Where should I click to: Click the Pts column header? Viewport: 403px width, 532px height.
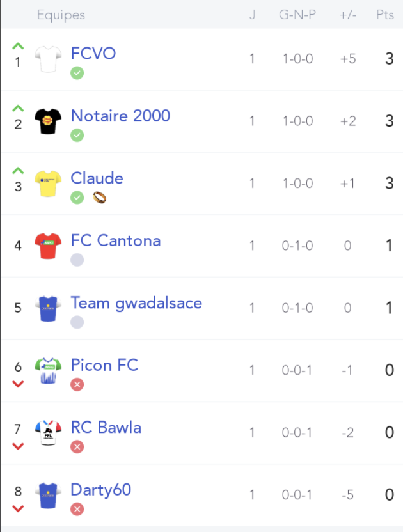coord(385,15)
